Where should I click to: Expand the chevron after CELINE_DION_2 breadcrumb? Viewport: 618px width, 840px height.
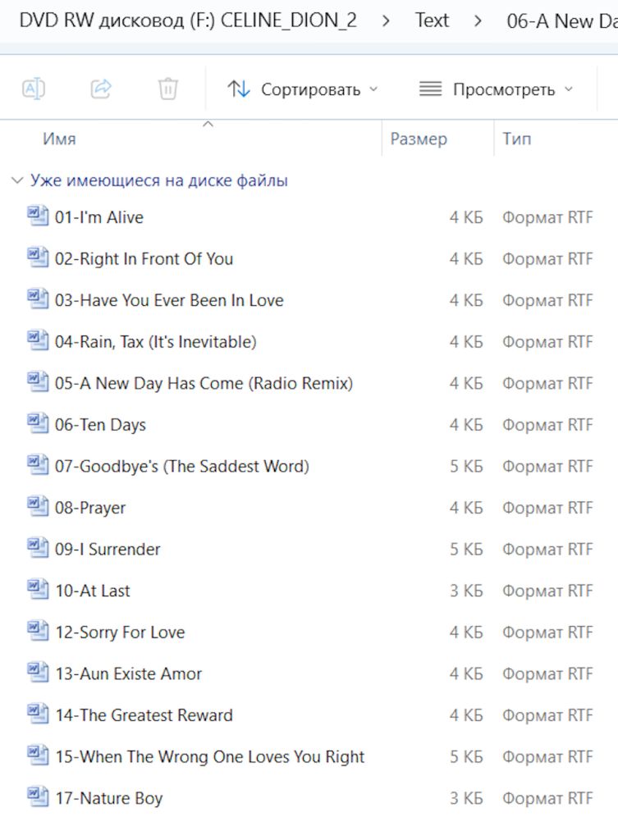[386, 21]
